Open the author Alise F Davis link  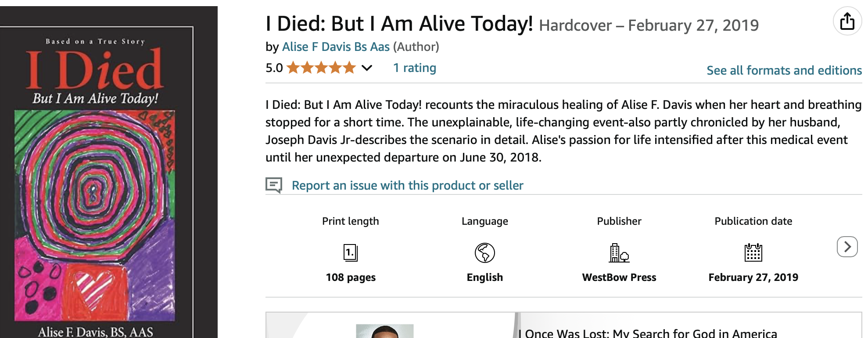[x=336, y=47]
